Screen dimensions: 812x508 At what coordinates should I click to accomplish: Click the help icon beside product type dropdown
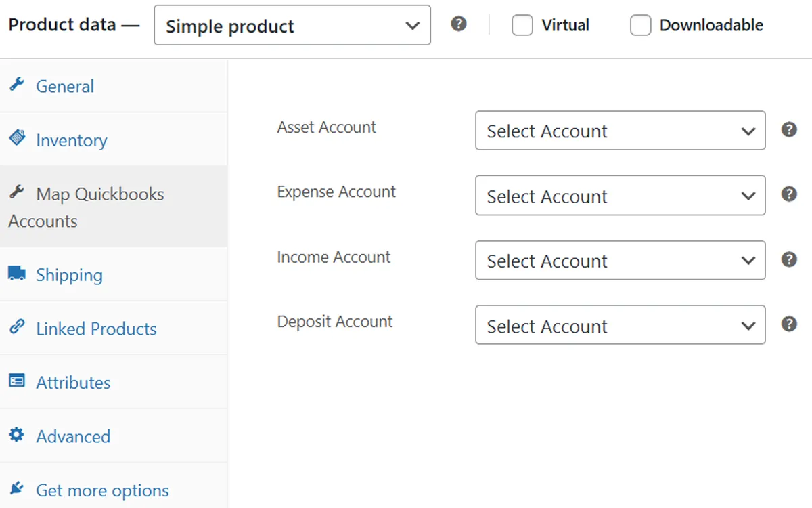click(x=458, y=24)
